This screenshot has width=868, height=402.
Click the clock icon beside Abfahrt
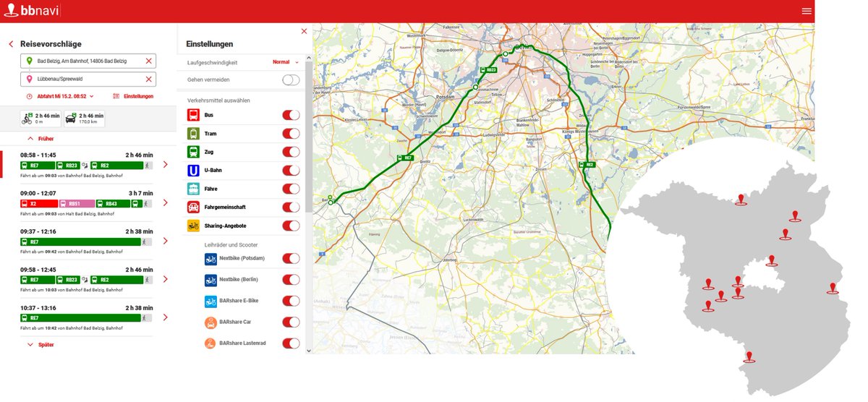[29, 96]
